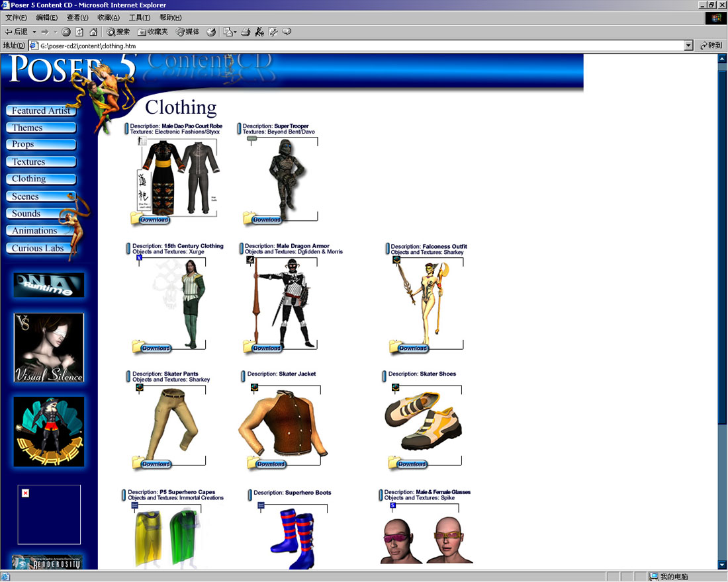Screen dimensions: 728x582
Task: Download the Skater Shoes
Action: pos(408,464)
